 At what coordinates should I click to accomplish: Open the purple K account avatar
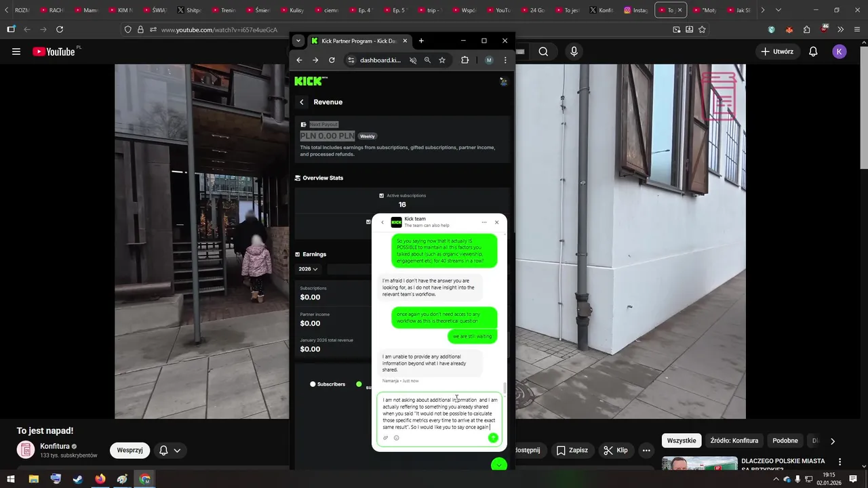pyautogui.click(x=840, y=52)
